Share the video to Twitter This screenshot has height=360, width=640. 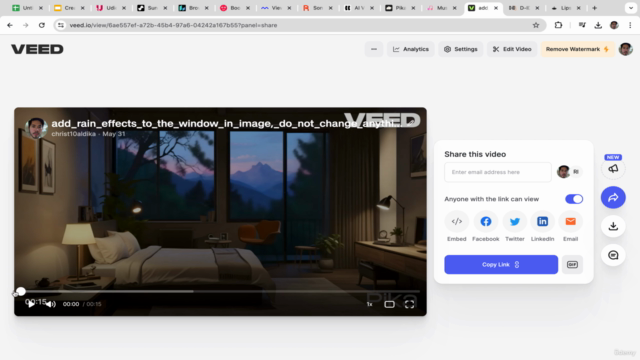515,221
